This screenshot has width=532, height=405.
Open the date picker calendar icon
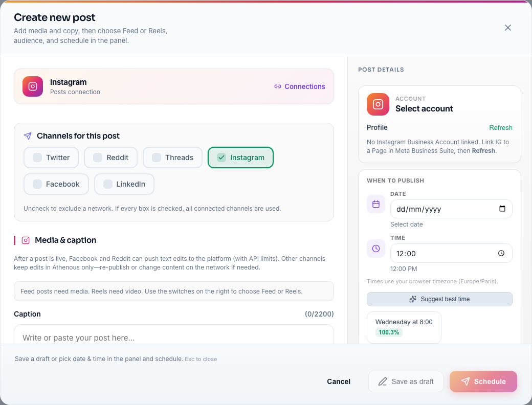tap(502, 209)
